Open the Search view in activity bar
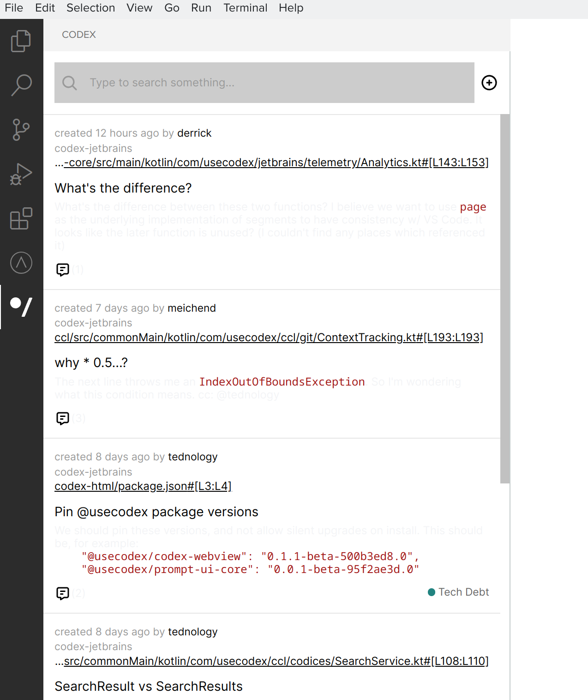588x700 pixels. 21,85
